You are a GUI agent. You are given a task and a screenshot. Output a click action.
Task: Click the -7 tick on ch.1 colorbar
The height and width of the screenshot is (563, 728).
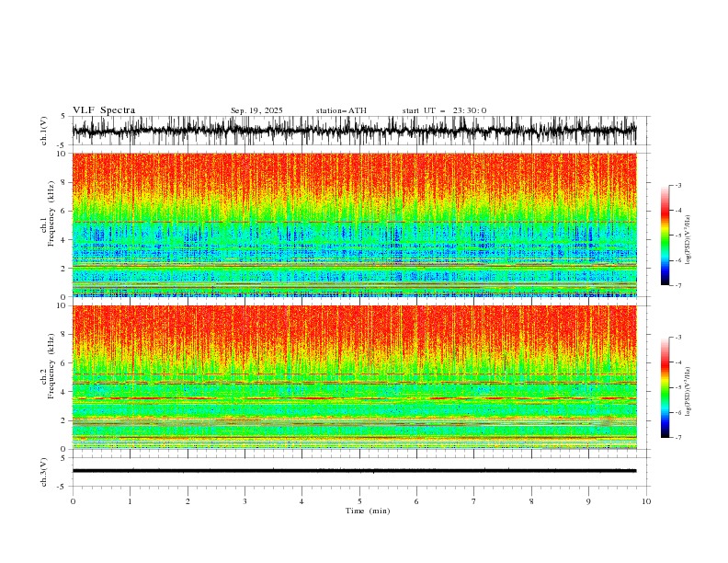(678, 285)
